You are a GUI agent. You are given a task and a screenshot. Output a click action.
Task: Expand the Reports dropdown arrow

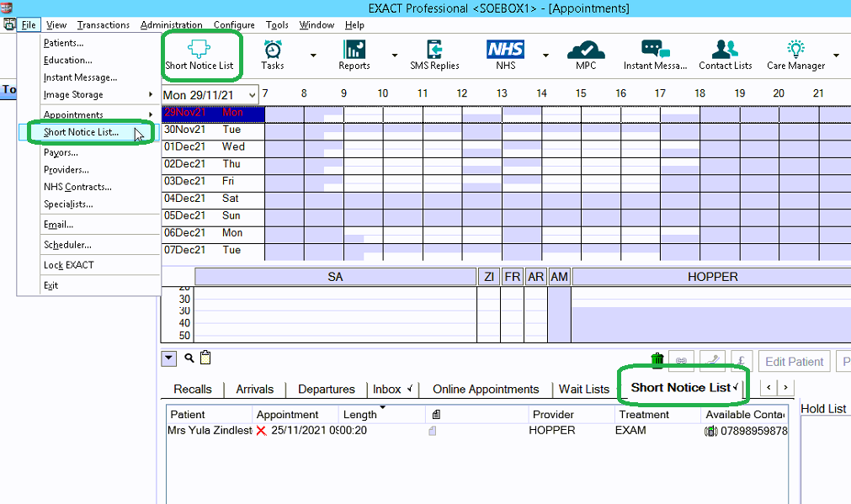tap(395, 56)
